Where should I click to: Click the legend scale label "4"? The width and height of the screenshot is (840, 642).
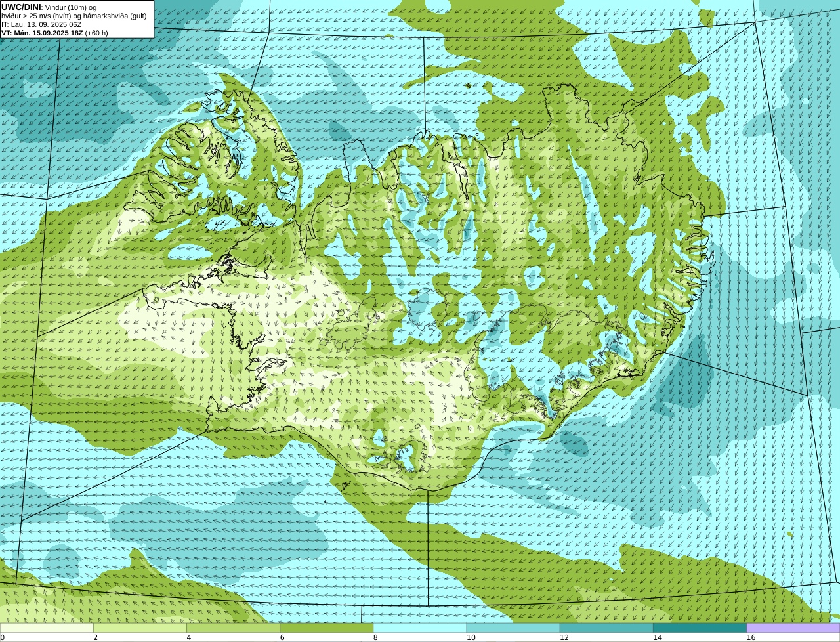click(189, 637)
